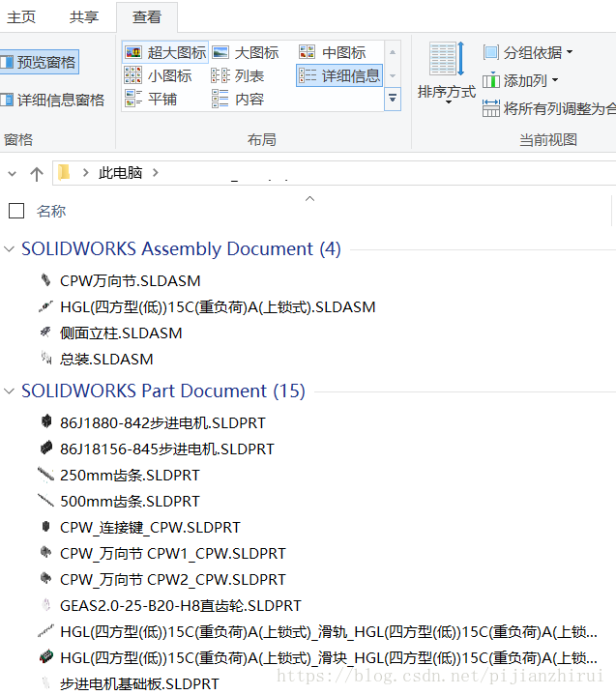Image resolution: width=616 pixels, height=695 pixels.
Task: Expand the layout gallery more options
Action: coord(393,99)
